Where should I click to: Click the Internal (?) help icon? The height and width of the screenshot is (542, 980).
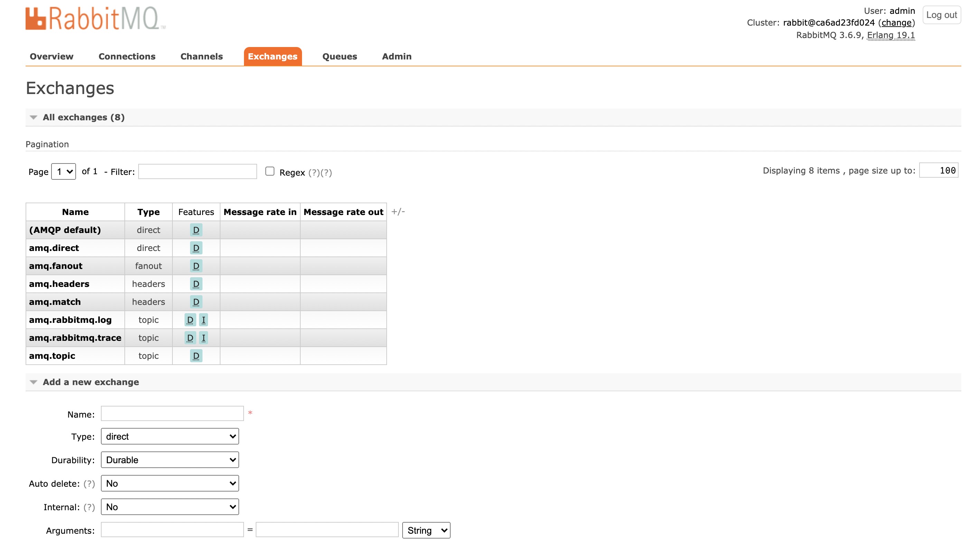coord(89,507)
